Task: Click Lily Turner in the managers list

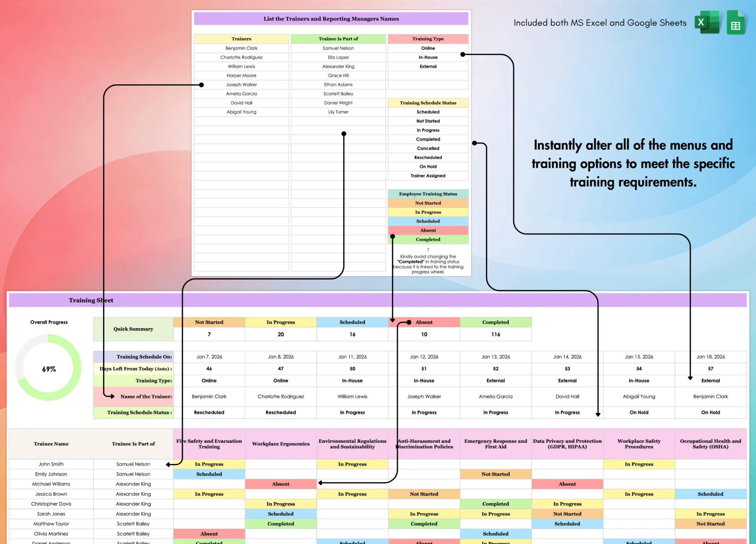Action: tap(338, 112)
